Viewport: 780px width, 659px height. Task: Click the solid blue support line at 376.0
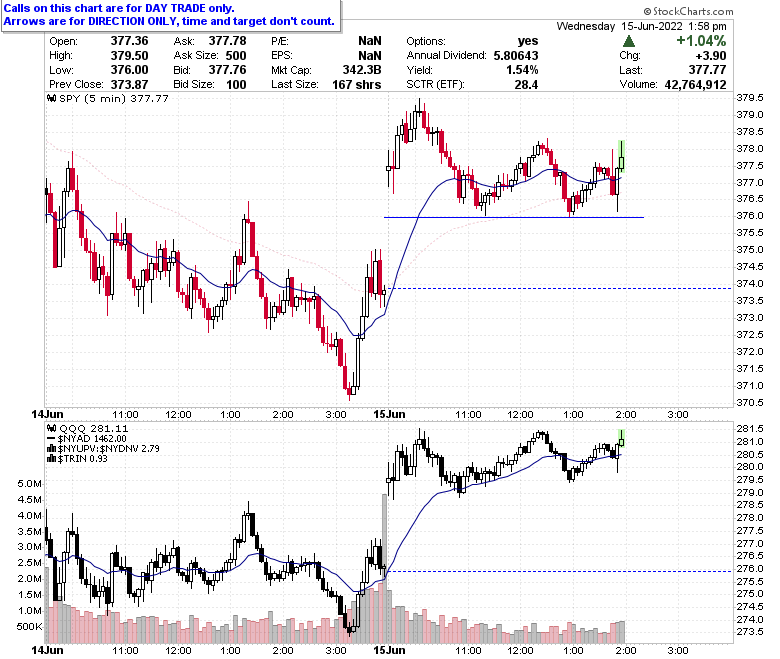coord(514,217)
